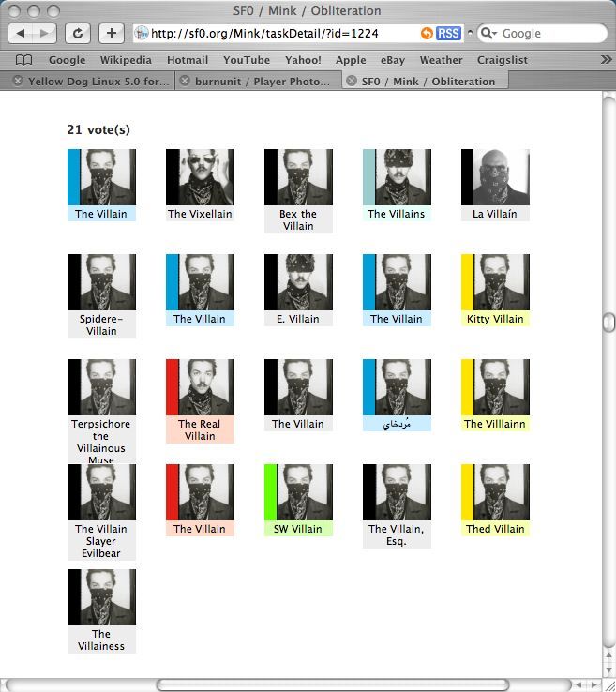Viewport: 616px width, 692px height.
Task: Open the Google search magnifier dropdown
Action: pos(488,33)
